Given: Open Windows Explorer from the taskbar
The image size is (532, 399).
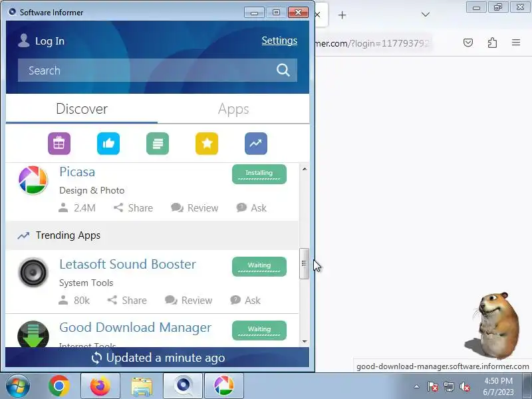Looking at the screenshot, I should click(142, 386).
